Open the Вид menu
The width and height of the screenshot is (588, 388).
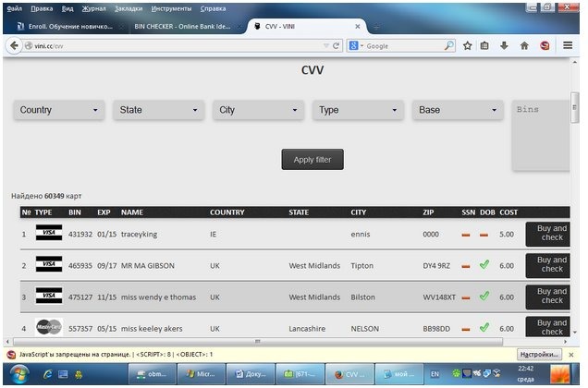pos(67,8)
